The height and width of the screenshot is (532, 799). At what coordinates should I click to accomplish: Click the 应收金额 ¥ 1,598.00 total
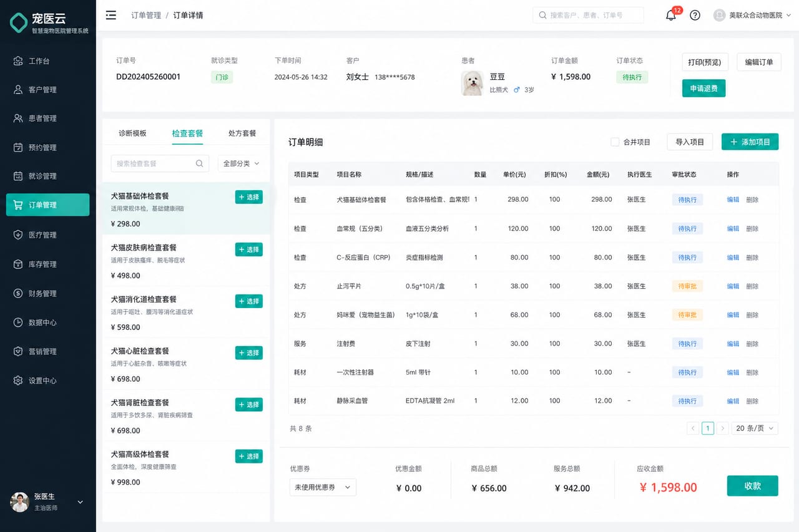coord(669,488)
